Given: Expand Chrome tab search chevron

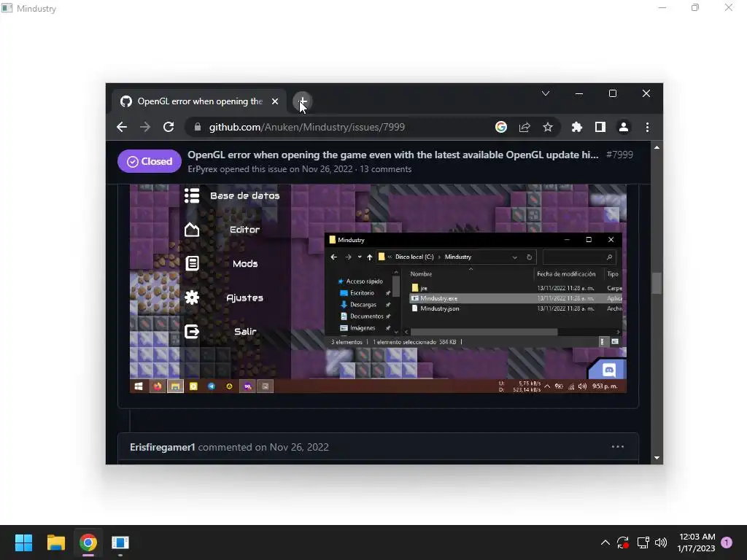Looking at the screenshot, I should click(x=546, y=93).
